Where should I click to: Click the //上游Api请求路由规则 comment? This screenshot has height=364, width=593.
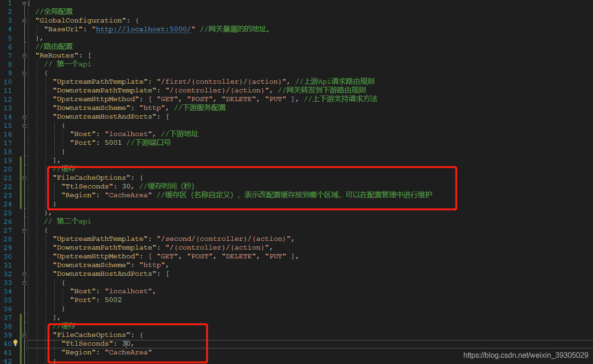[335, 81]
